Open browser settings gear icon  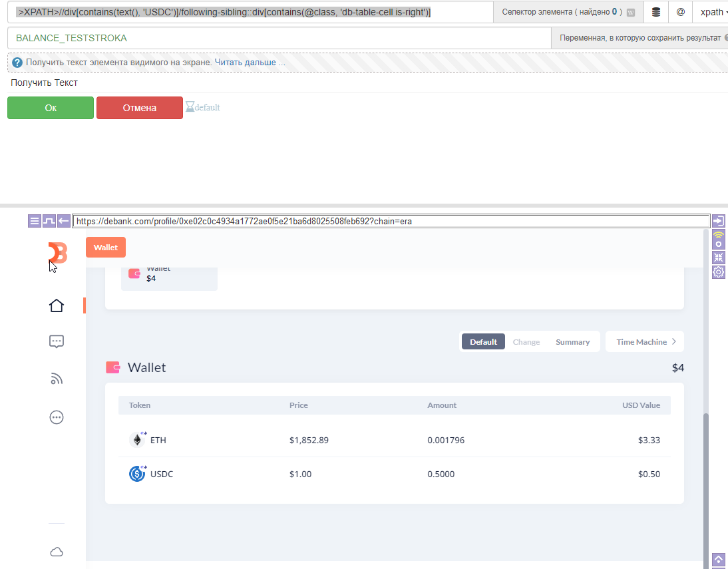[x=719, y=272]
